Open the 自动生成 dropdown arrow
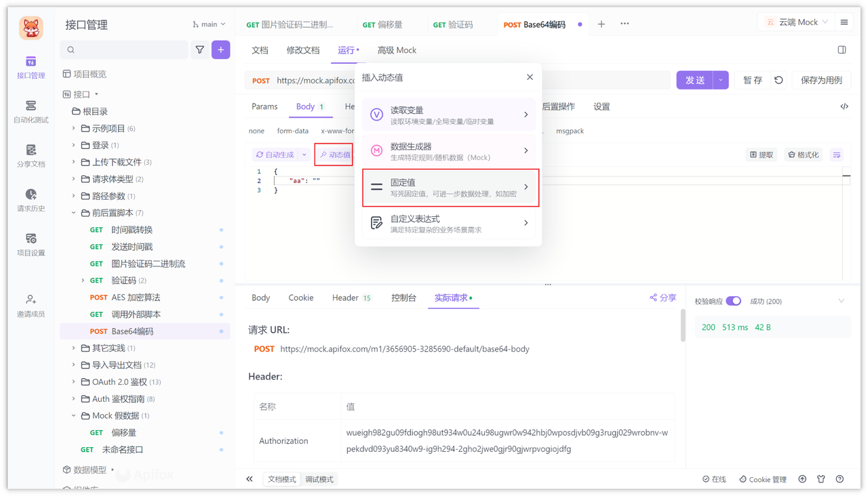 coord(304,155)
